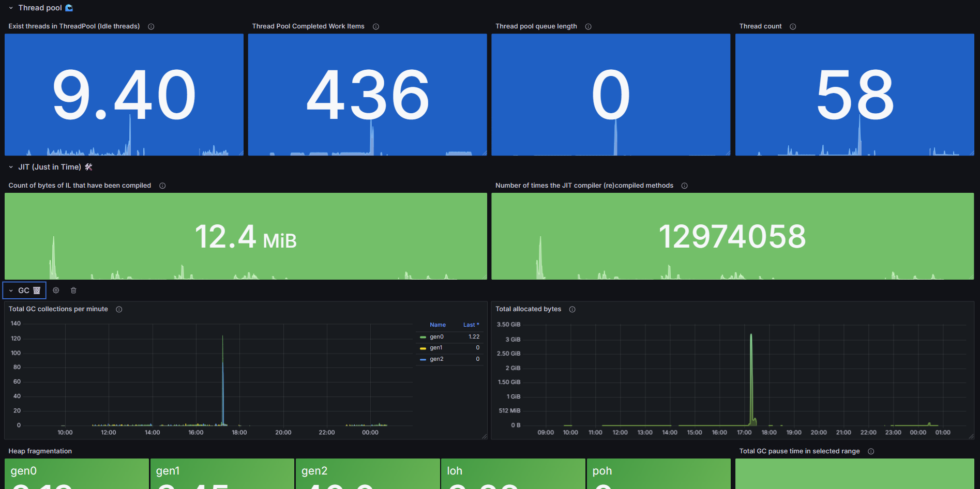Click the 12.4 MiB compiled IL value

[246, 237]
